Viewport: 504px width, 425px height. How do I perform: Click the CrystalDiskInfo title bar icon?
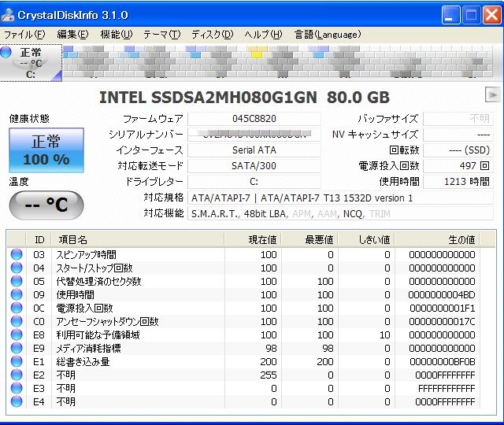click(x=8, y=15)
